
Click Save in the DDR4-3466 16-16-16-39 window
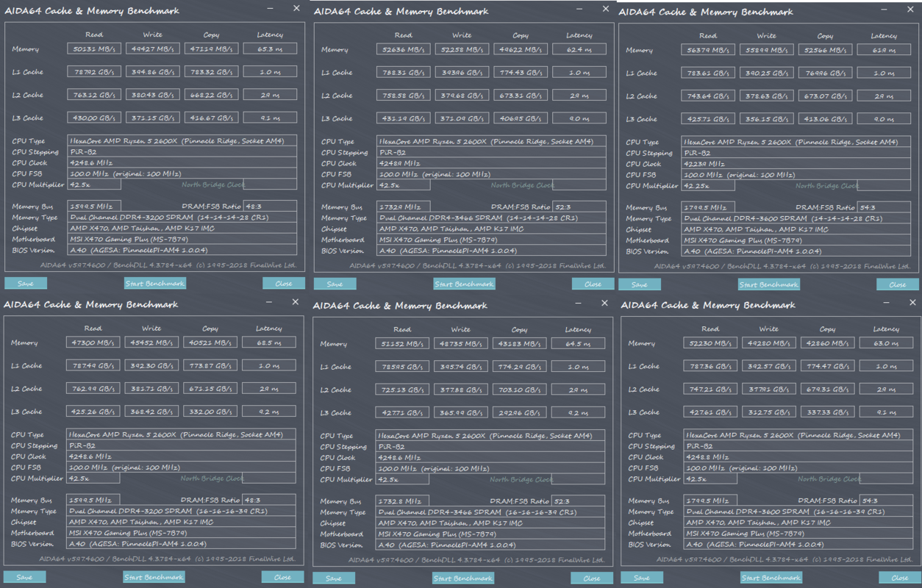(334, 578)
